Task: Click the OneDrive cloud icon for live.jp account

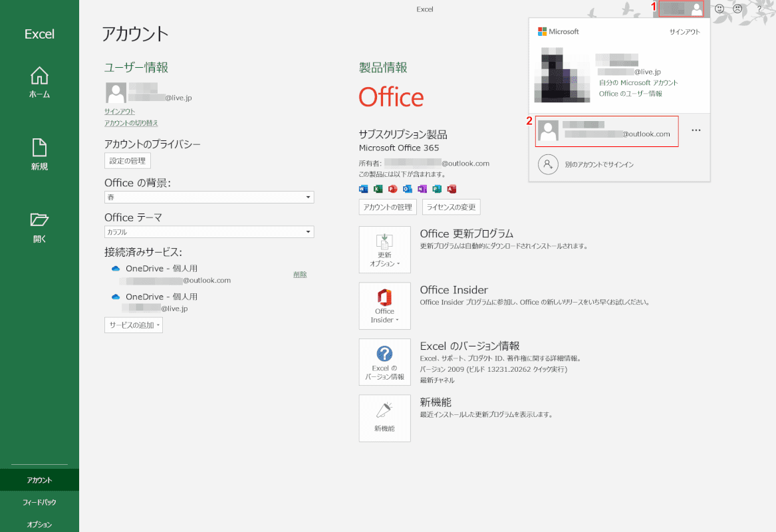Action: (x=116, y=297)
